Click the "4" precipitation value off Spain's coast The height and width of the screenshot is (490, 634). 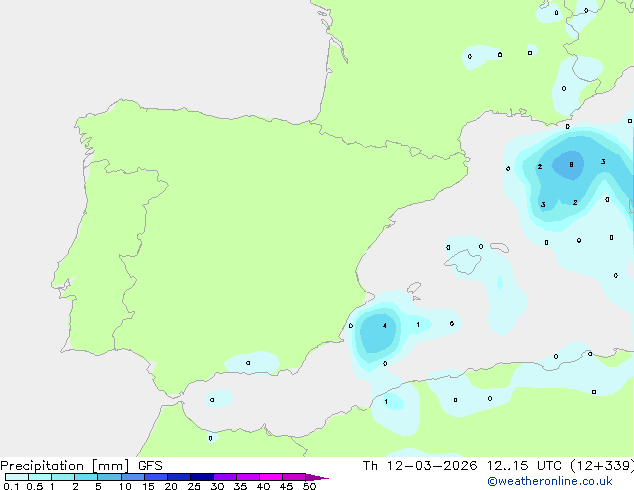coord(385,325)
